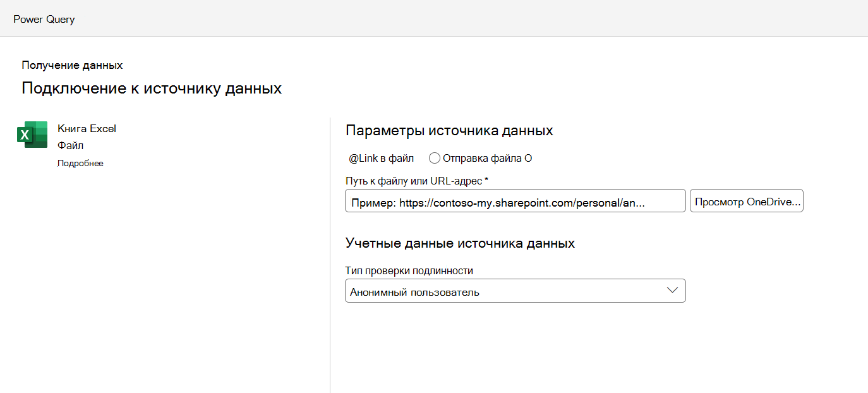Click the Подключение к источнику данных heading
Image resolution: width=868 pixels, height=393 pixels.
(152, 88)
